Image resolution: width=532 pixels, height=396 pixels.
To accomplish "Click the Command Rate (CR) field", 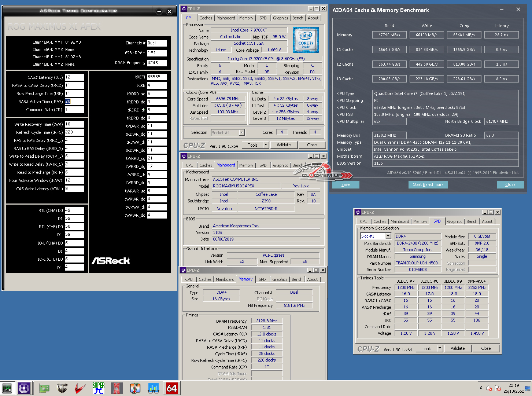I will point(74,110).
